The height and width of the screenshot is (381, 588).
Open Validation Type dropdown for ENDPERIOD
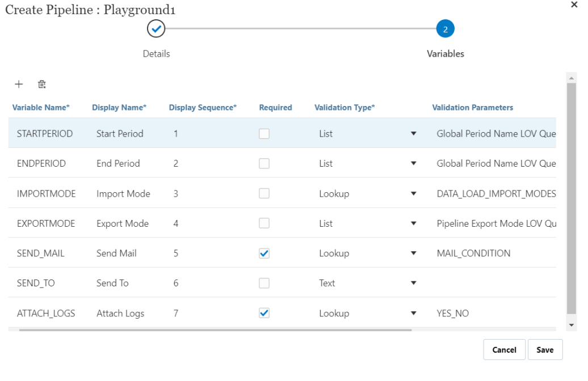click(413, 163)
